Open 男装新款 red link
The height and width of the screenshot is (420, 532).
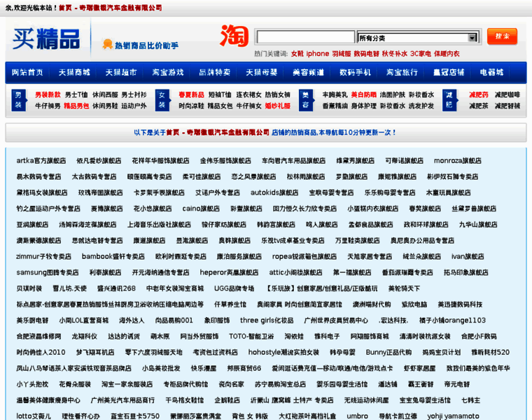(x=48, y=94)
